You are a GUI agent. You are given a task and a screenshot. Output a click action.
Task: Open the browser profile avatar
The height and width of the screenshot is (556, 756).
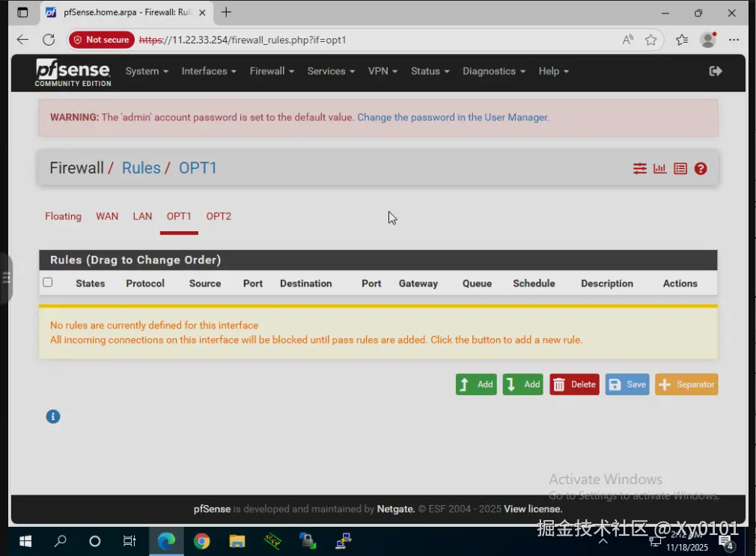[x=708, y=40]
